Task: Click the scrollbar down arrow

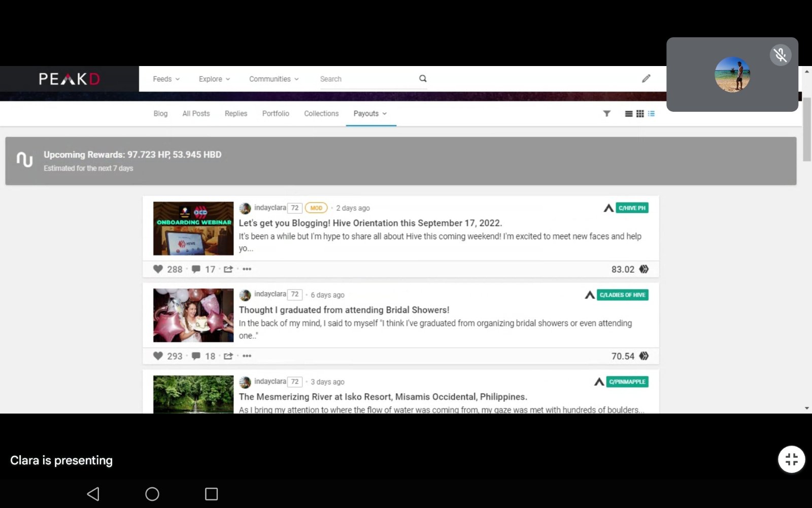Action: [807, 408]
